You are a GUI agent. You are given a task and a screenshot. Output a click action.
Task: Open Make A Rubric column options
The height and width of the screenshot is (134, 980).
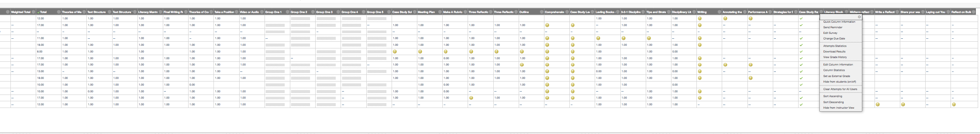465,12
